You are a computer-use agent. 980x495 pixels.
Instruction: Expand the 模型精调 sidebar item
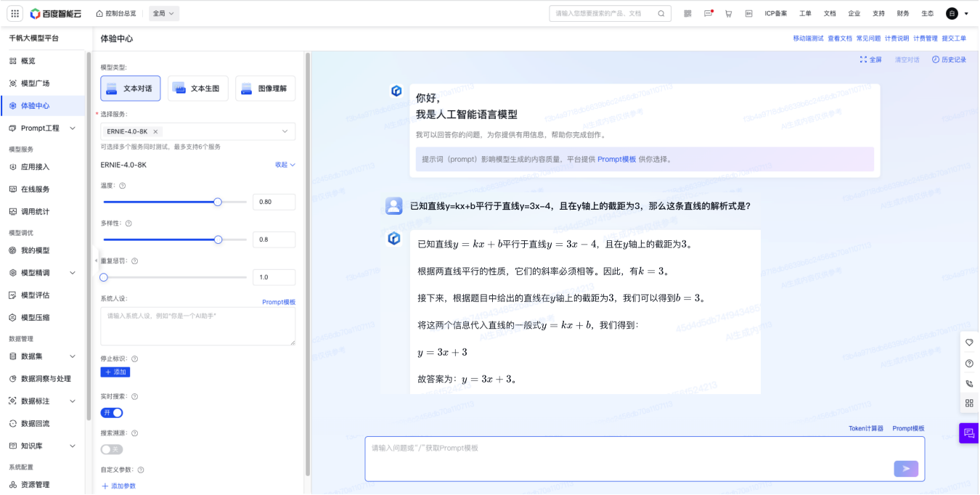pos(73,273)
